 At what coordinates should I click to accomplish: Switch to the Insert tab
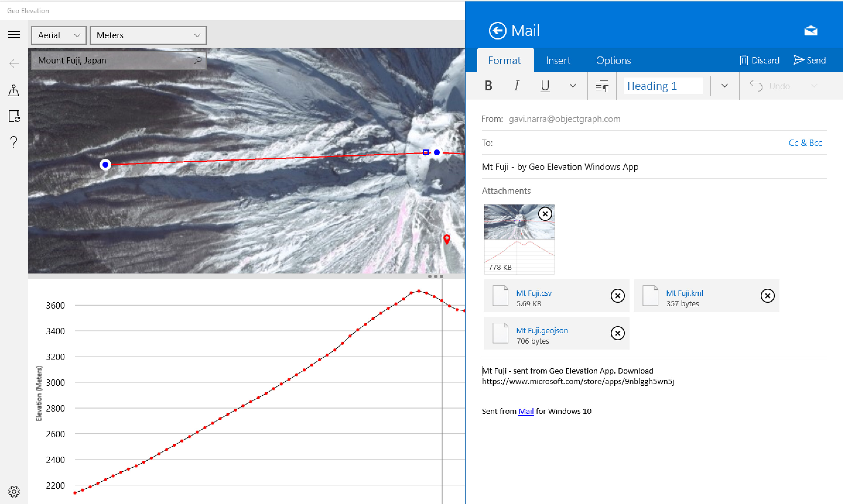(558, 61)
